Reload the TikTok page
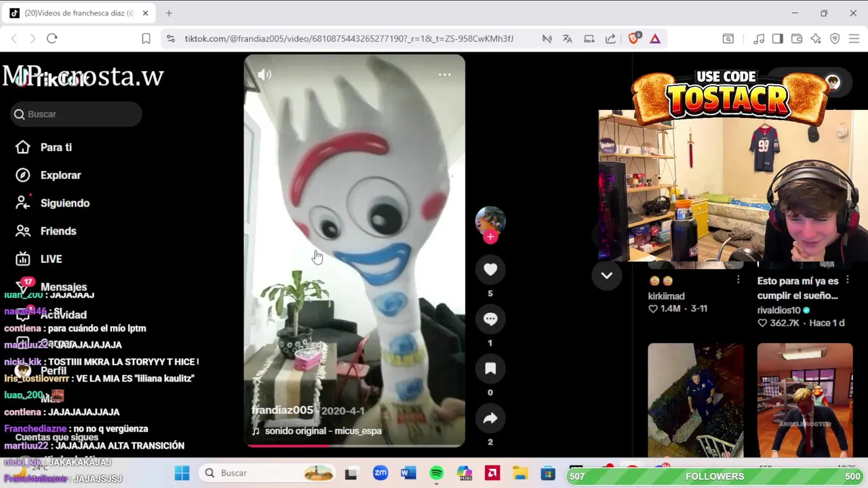Screen dimensions: 868x488 click(x=52, y=39)
